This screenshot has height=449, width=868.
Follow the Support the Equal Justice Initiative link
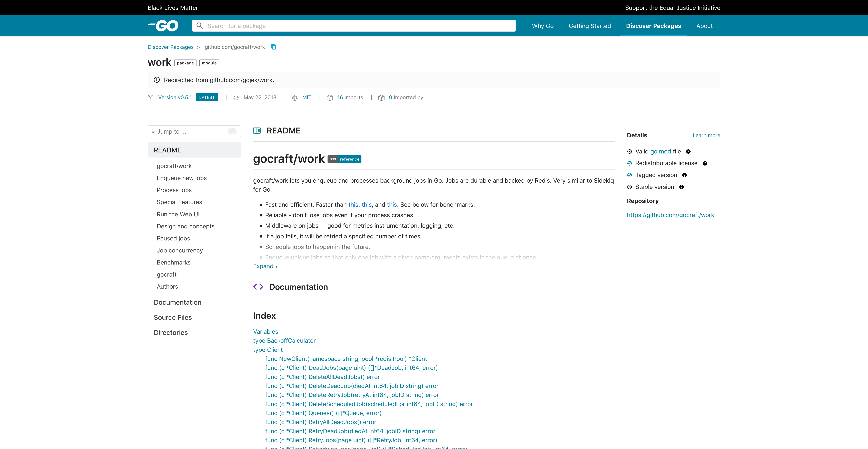point(672,7)
